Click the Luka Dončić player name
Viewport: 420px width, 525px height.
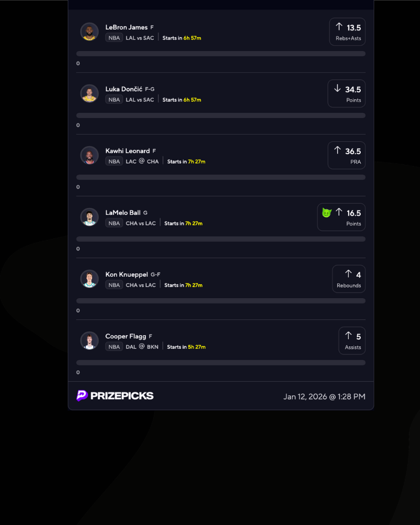point(124,89)
